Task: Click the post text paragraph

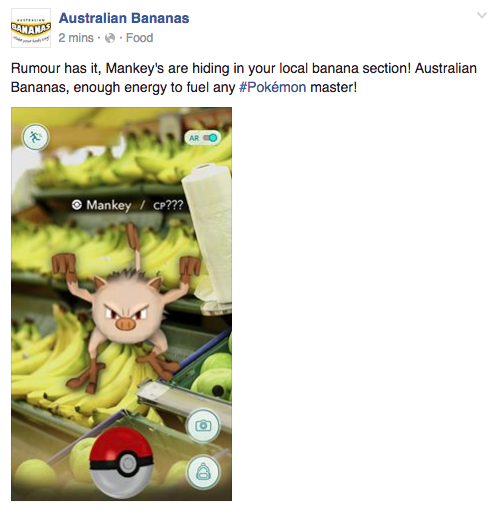Action: [244, 78]
